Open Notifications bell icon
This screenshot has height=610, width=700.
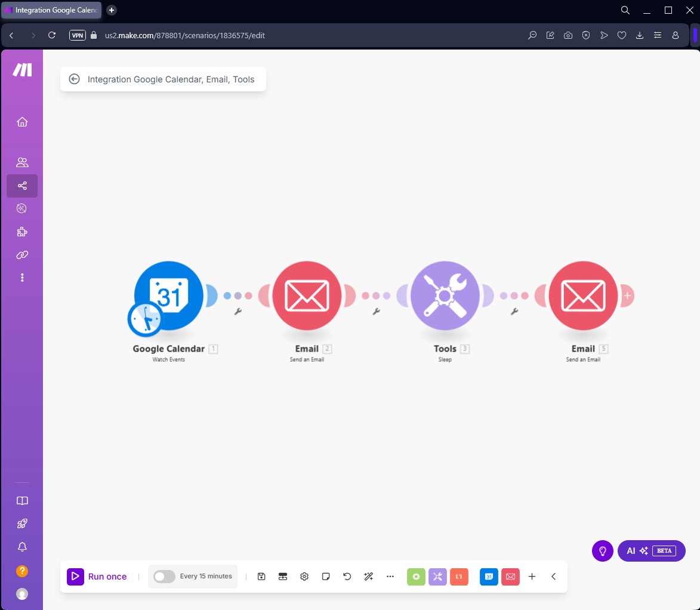[x=22, y=547]
